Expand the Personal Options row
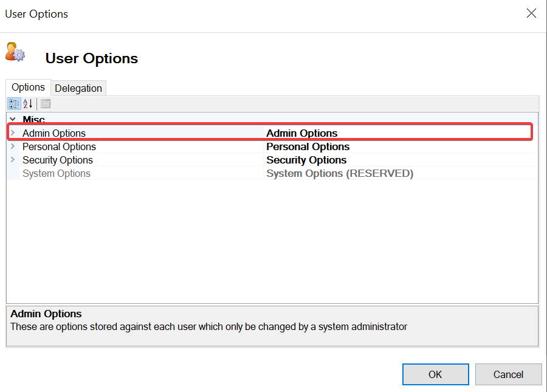Screen dimensions: 547x392 click(13, 146)
